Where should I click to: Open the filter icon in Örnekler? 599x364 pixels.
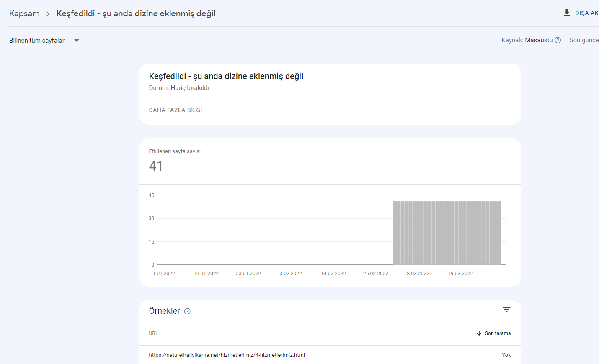[506, 309]
